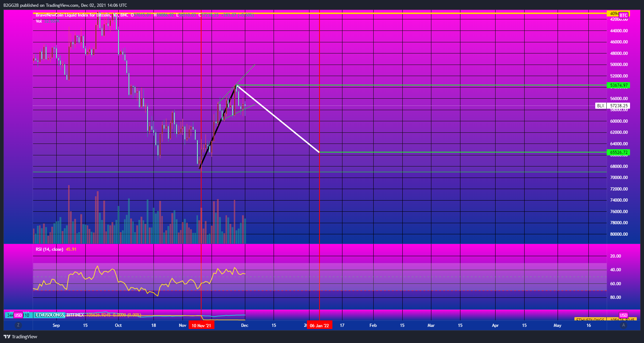The height and width of the screenshot is (343, 644).
Task: Open the BTC currency selector on the price scale
Action: (624, 15)
